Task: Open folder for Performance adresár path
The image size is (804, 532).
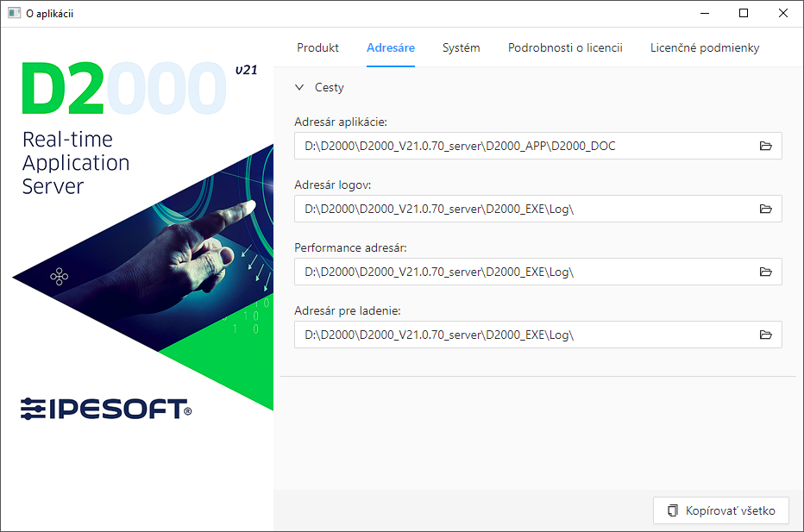Action: pos(764,272)
